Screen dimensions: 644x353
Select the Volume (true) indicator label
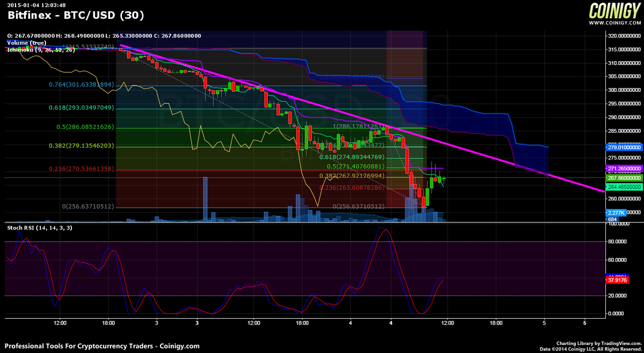coord(26,42)
